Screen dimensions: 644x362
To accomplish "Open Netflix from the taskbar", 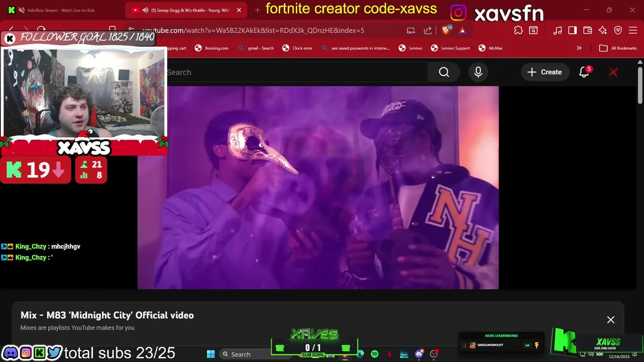I will tap(389, 354).
